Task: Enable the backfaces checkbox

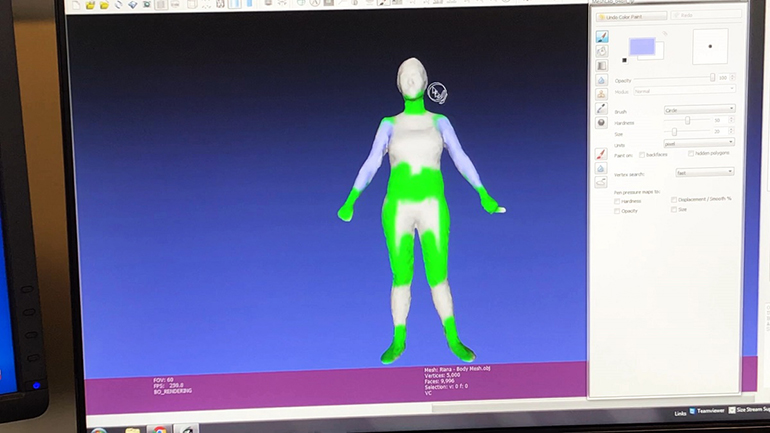Action: point(642,155)
